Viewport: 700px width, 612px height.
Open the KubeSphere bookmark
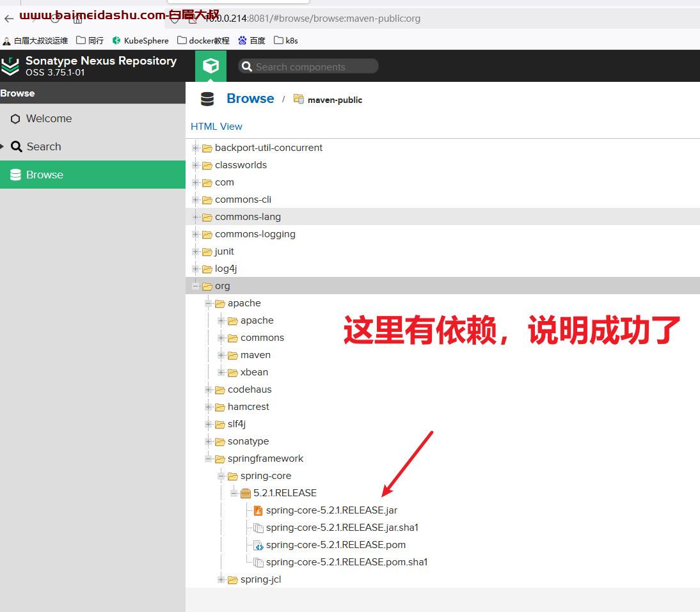[141, 40]
